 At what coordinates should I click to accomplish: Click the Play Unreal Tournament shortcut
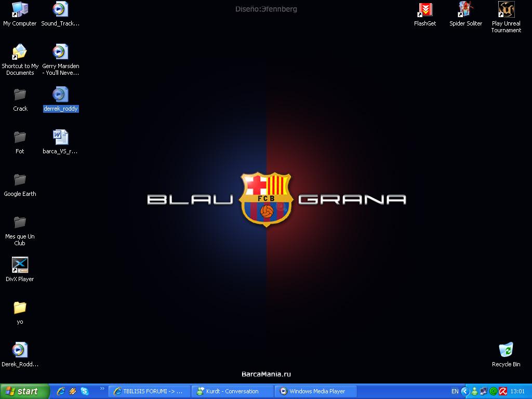(x=506, y=17)
